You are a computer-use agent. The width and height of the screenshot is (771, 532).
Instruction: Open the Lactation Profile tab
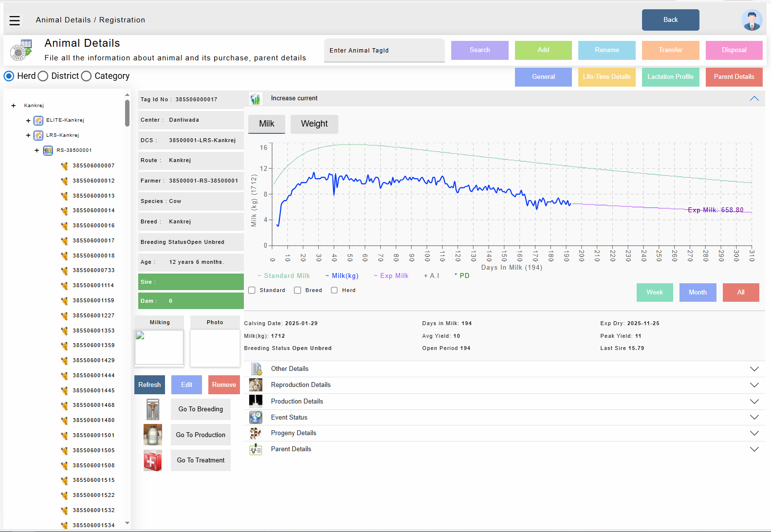[x=670, y=77]
